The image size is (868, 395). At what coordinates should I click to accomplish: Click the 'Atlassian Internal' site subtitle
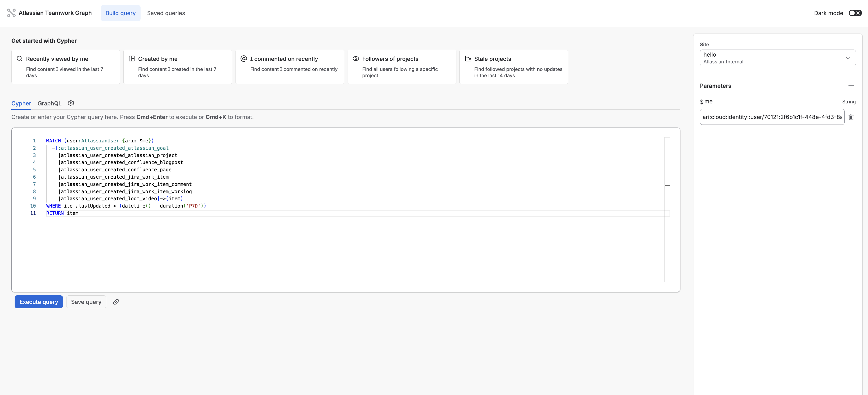click(723, 62)
